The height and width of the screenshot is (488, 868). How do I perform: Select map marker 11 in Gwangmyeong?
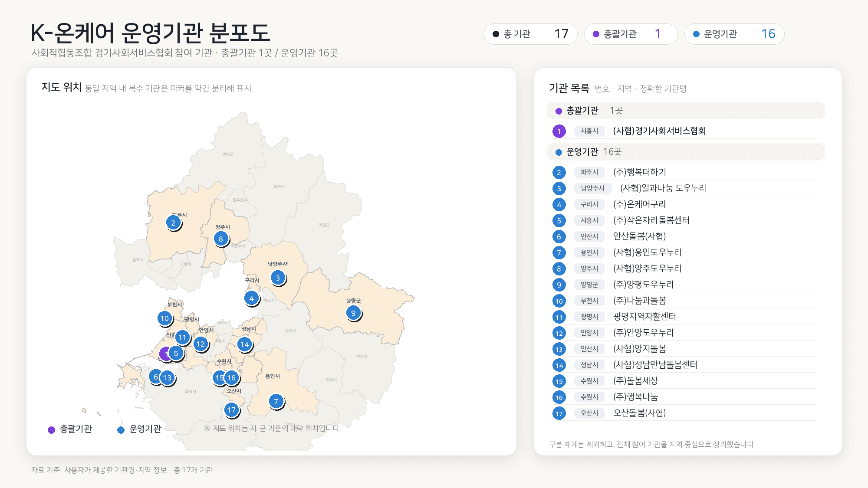click(182, 337)
